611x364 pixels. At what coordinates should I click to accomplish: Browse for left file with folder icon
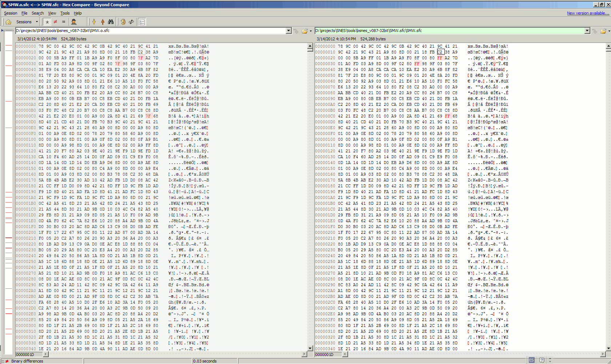[304, 31]
